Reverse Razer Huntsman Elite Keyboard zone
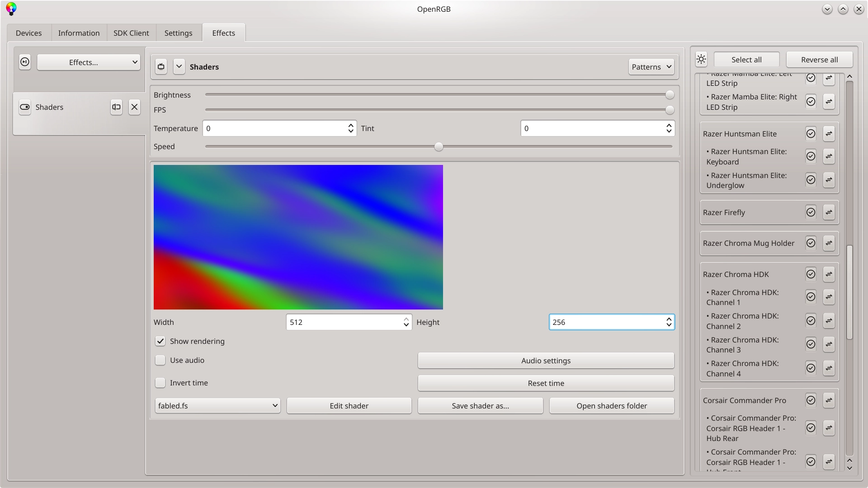 point(829,156)
